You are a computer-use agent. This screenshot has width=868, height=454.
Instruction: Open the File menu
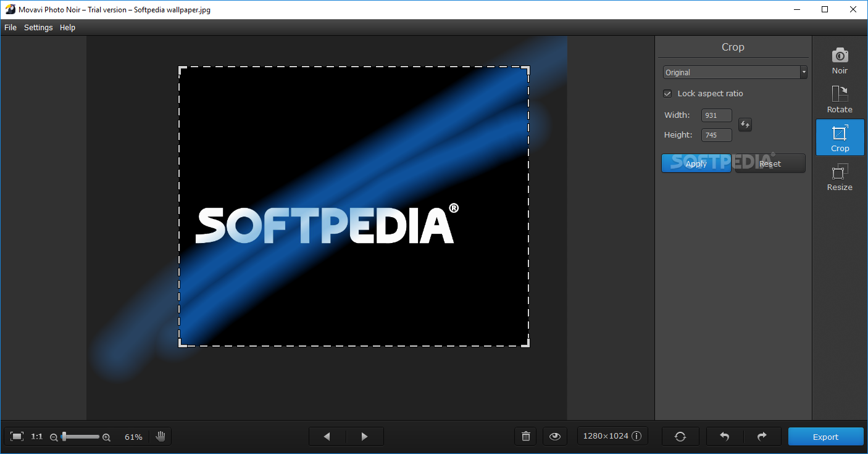(x=10, y=27)
